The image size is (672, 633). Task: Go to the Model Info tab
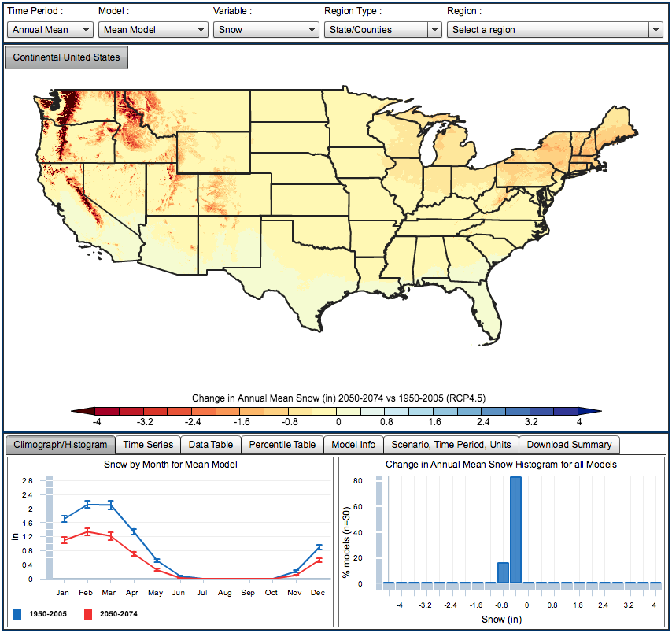click(353, 445)
